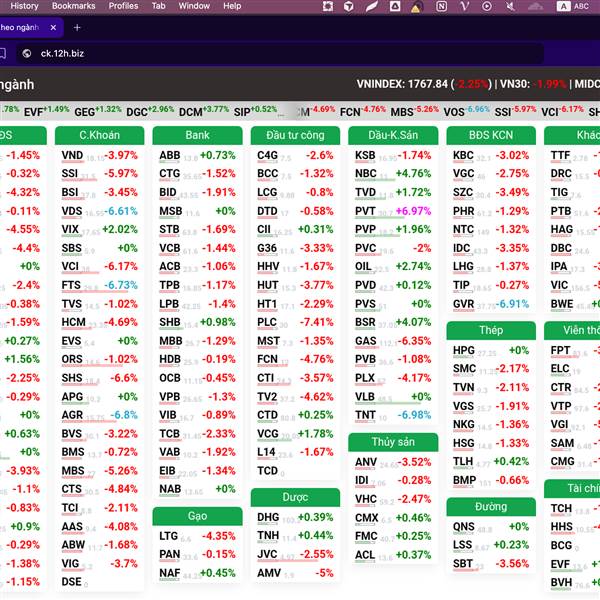This screenshot has height=600, width=600.
Task: Open the Google Drive menu bar icon
Action: pyautogui.click(x=395, y=6)
